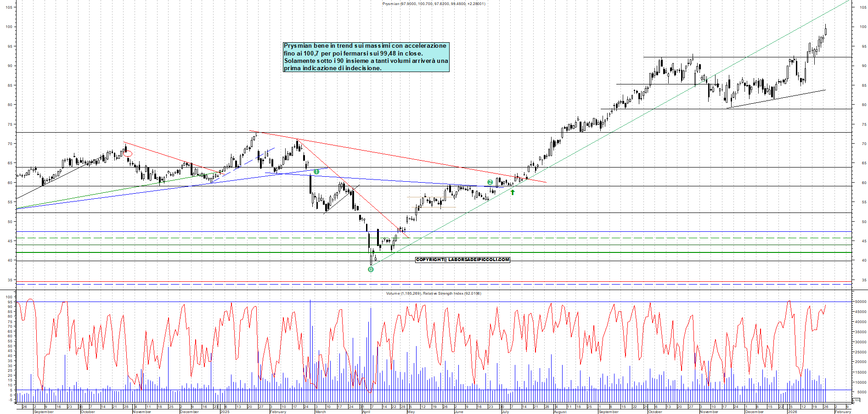Image resolution: width=868 pixels, height=414 pixels.
Task: Select the green upward arrow near July
Action: click(513, 192)
